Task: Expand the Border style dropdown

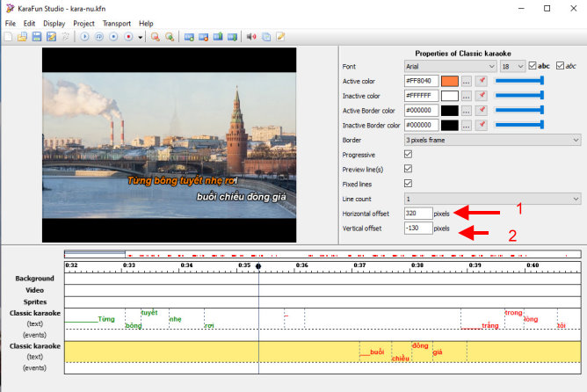Action: click(x=492, y=140)
